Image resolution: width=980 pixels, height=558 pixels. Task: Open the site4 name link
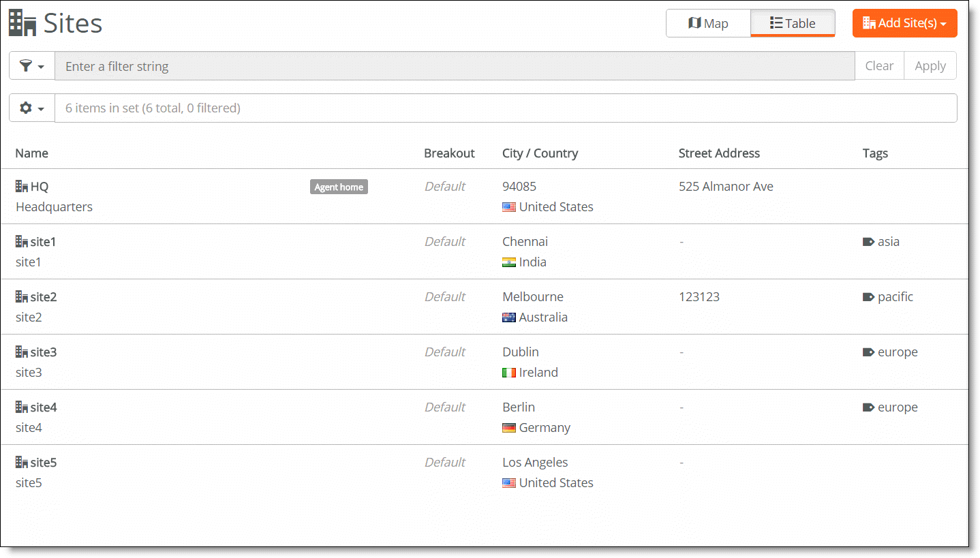click(44, 407)
